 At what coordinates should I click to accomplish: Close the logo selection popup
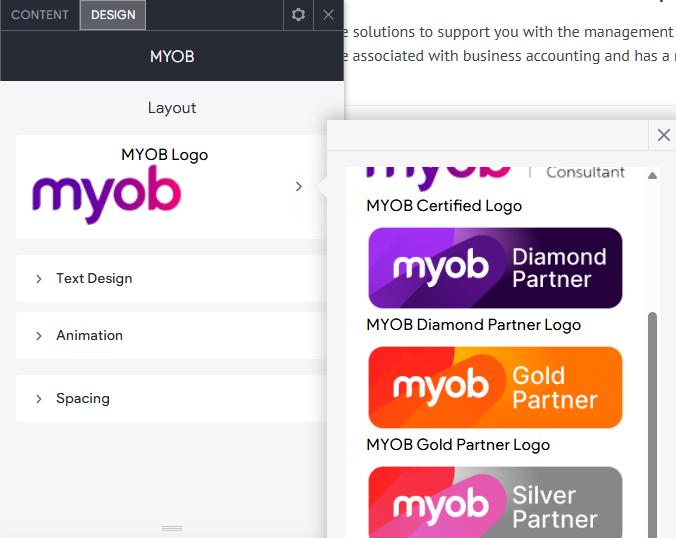click(x=663, y=135)
